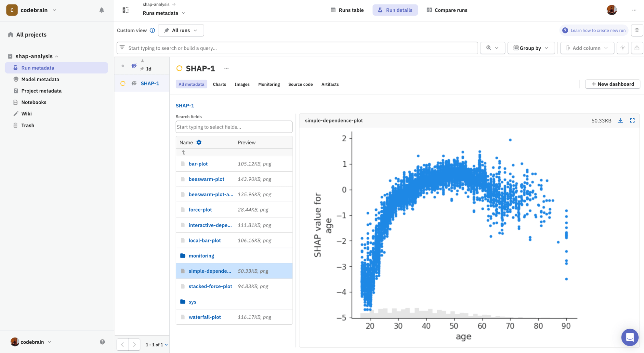This screenshot has width=644, height=353.
Task: Switch to the Charts tab
Action: (x=219, y=84)
